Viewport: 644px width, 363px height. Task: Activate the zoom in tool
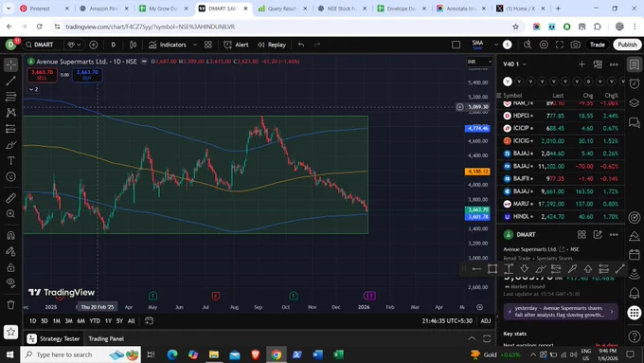point(11,214)
